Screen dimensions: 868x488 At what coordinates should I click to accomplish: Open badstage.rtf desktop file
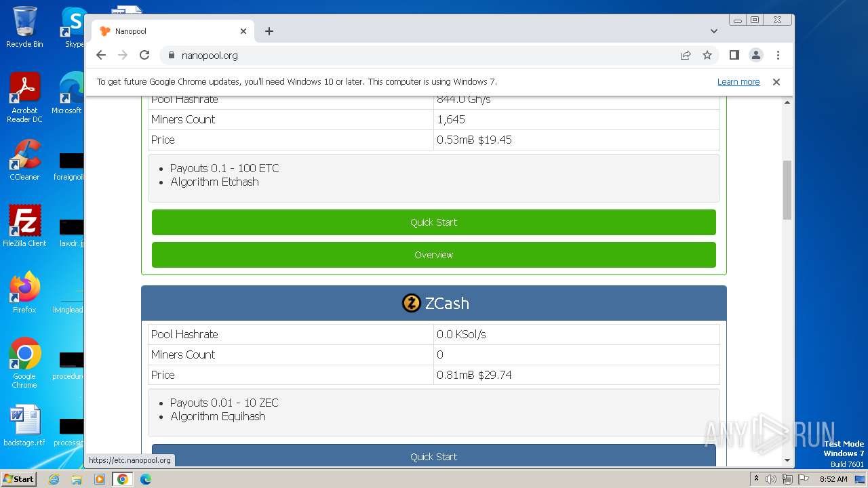click(24, 426)
